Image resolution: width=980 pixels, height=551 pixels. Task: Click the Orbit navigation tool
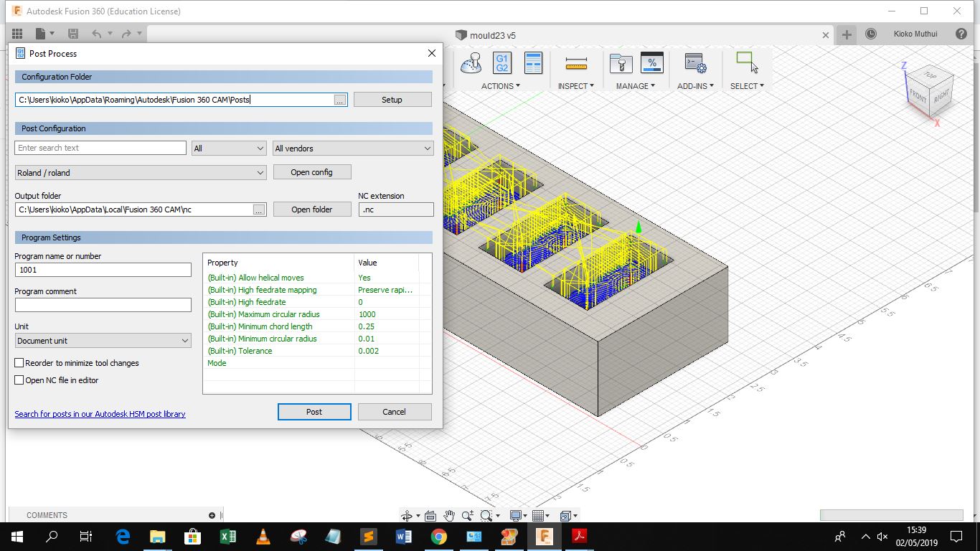(407, 515)
